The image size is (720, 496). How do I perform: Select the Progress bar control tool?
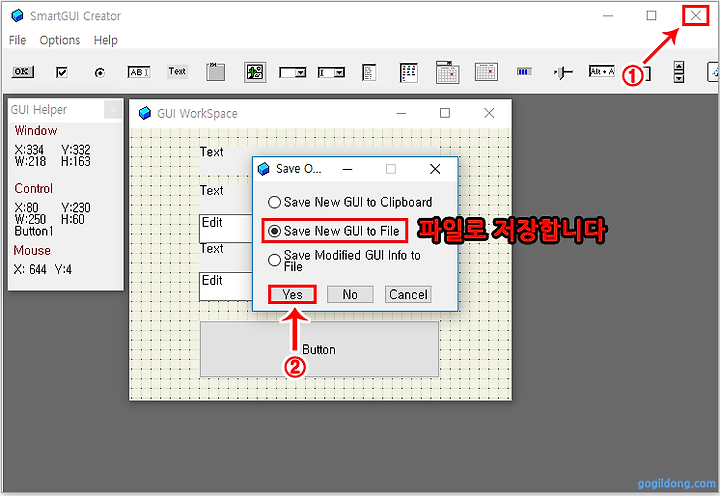(x=524, y=72)
